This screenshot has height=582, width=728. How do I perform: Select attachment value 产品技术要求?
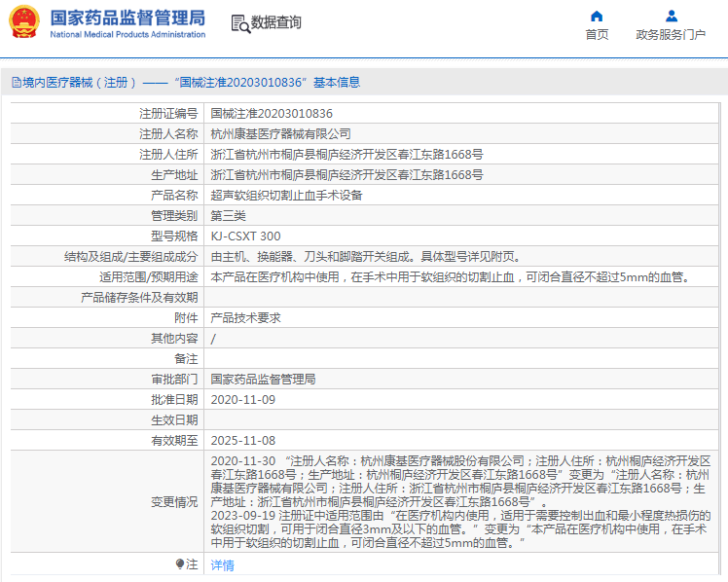245,318
